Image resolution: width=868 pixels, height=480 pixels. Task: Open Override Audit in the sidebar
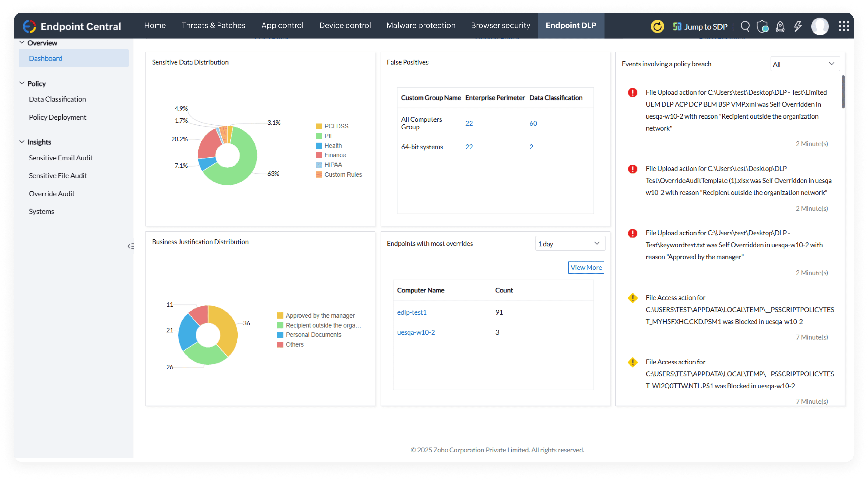point(52,194)
